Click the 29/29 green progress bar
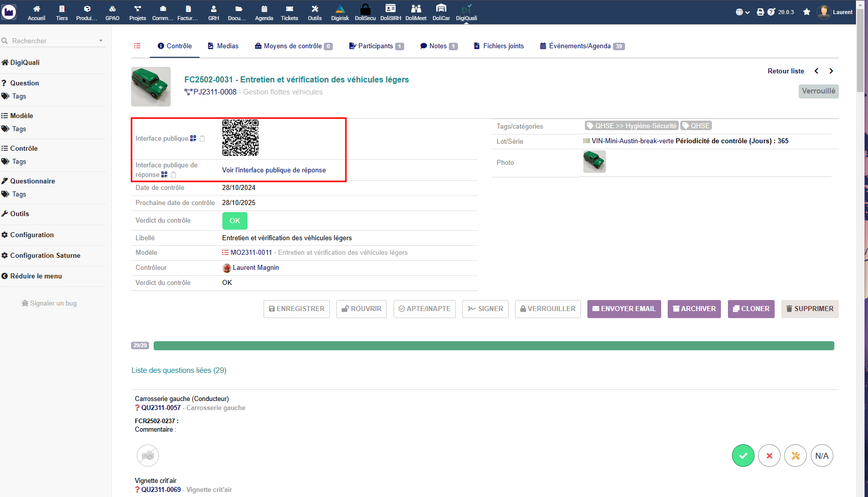 tap(494, 346)
